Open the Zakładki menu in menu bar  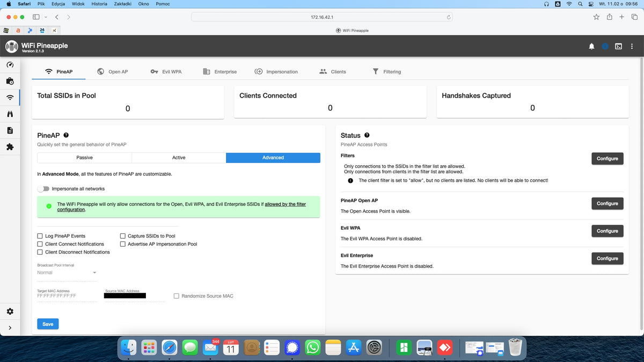point(123,4)
